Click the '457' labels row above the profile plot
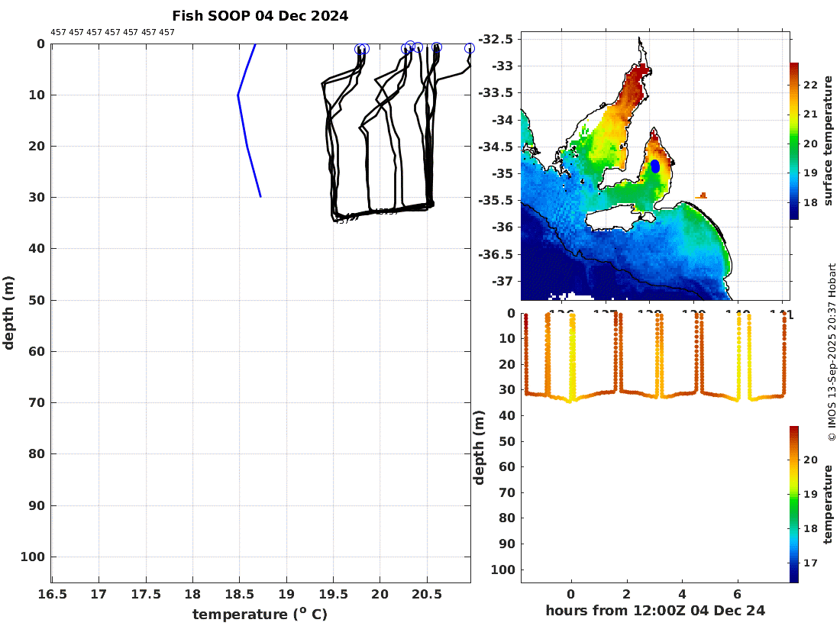Screen dimensions: 840x626 click(112, 32)
